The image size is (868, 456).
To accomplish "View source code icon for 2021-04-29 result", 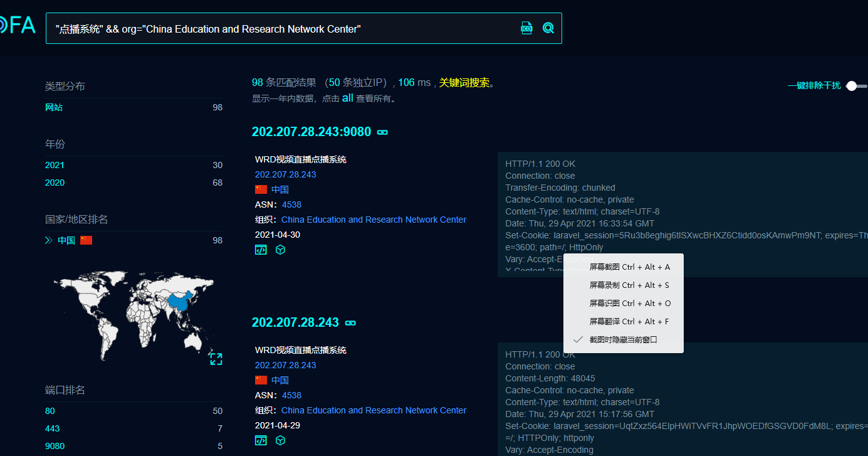I will [261, 440].
